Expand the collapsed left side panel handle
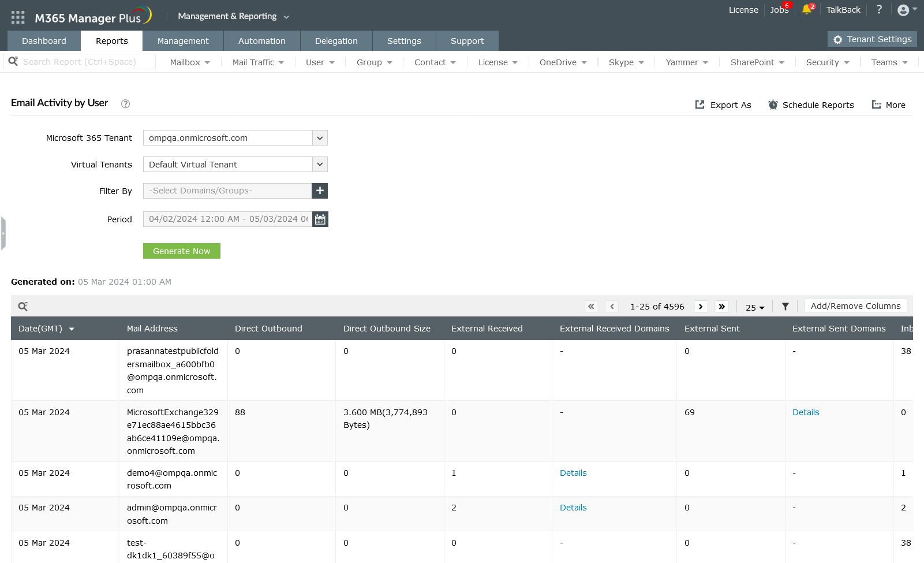This screenshot has height=563, width=924. 3,233
